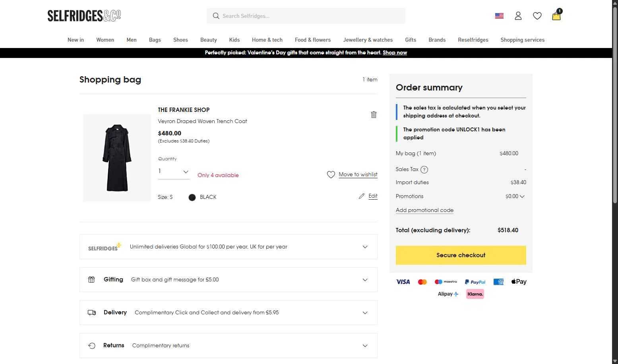
Task: Open the account profile icon
Action: [518, 16]
